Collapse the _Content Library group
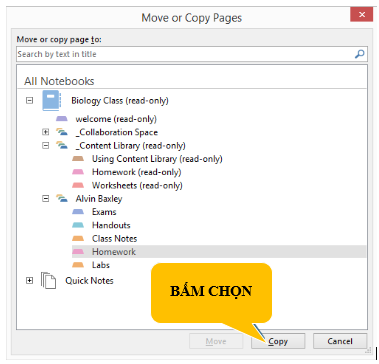This screenshot has height=364, width=379. 46,146
